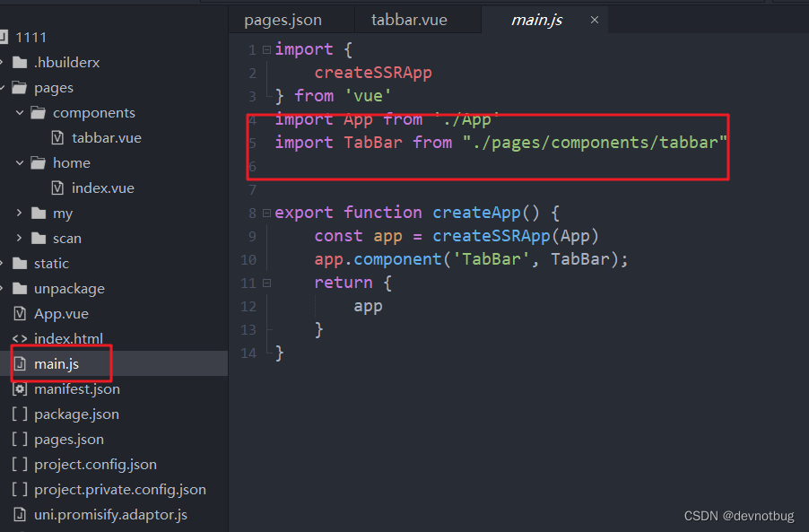Screen dimensions: 809x532
Task: Close the main.js editor tab
Action: point(595,18)
